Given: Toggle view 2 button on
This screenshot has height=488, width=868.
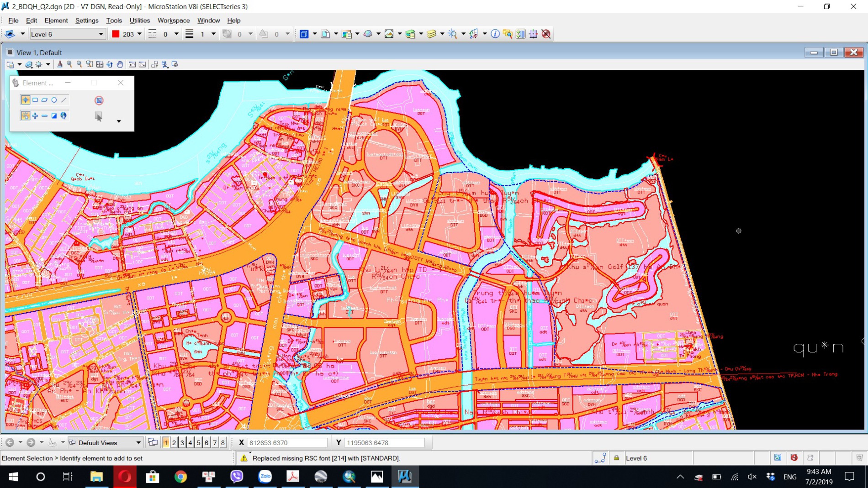Looking at the screenshot, I should click(x=174, y=442).
